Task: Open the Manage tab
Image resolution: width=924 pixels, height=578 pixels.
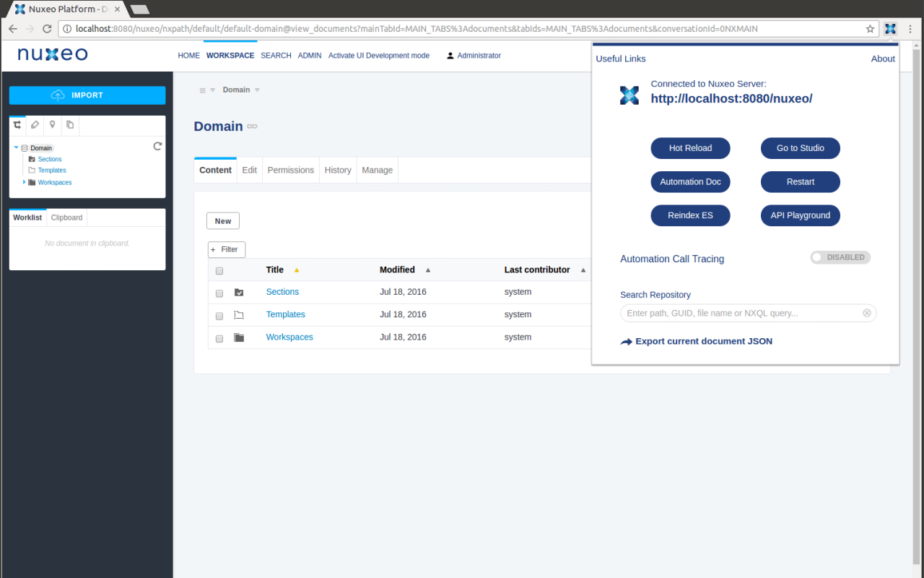Action: pyautogui.click(x=378, y=170)
